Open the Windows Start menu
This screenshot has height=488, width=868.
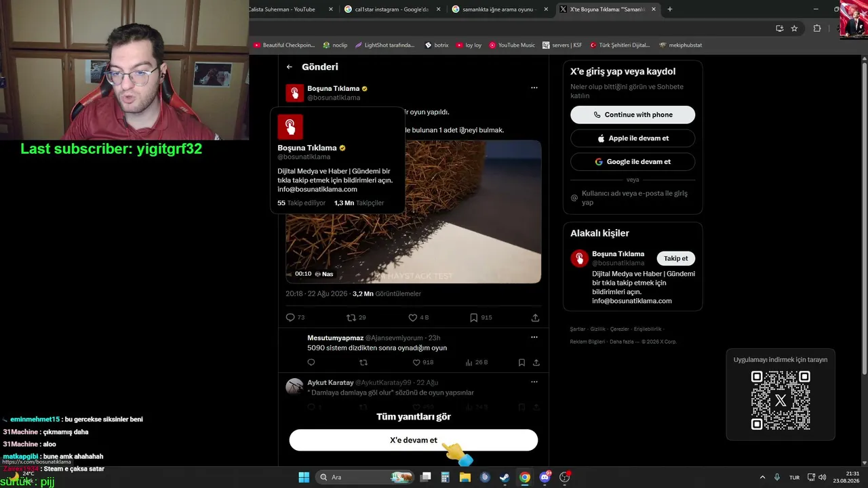tap(304, 477)
